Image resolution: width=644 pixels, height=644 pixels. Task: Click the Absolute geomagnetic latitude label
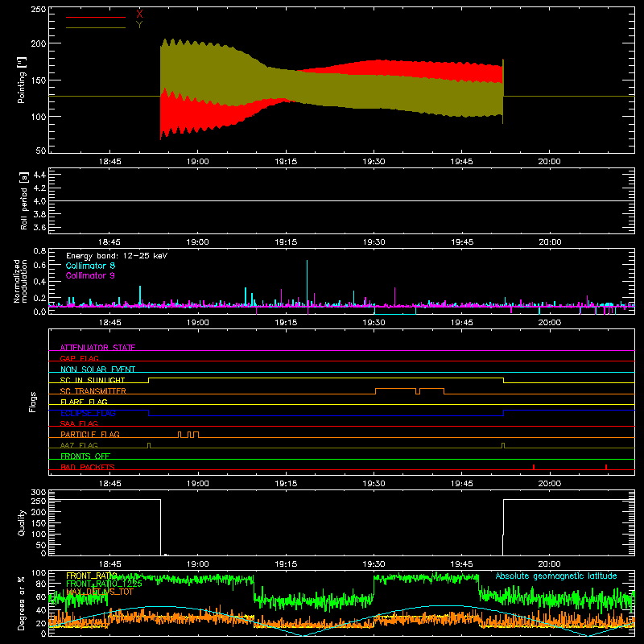click(x=556, y=576)
